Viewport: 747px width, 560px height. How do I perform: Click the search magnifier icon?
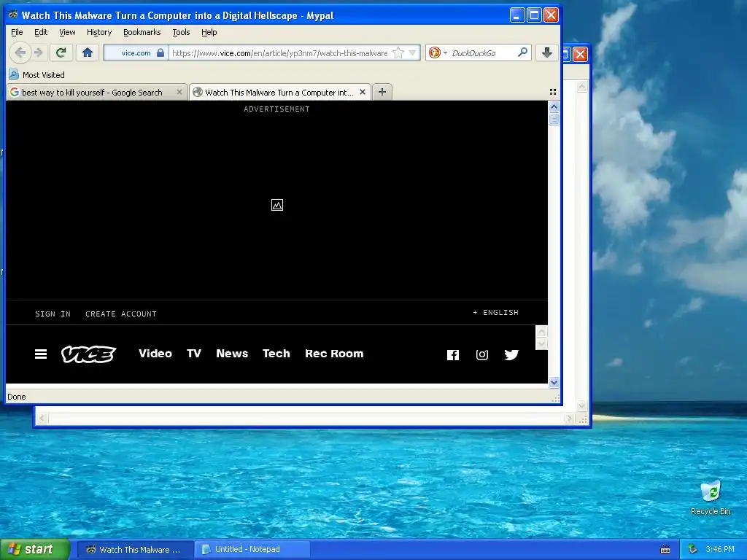pyautogui.click(x=522, y=52)
